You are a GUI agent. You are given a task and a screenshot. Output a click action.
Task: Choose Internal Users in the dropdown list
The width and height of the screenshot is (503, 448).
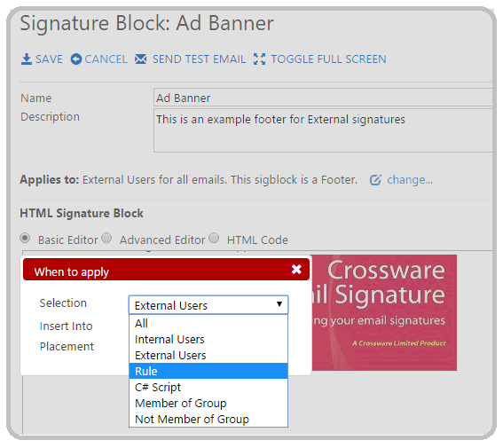click(208, 339)
